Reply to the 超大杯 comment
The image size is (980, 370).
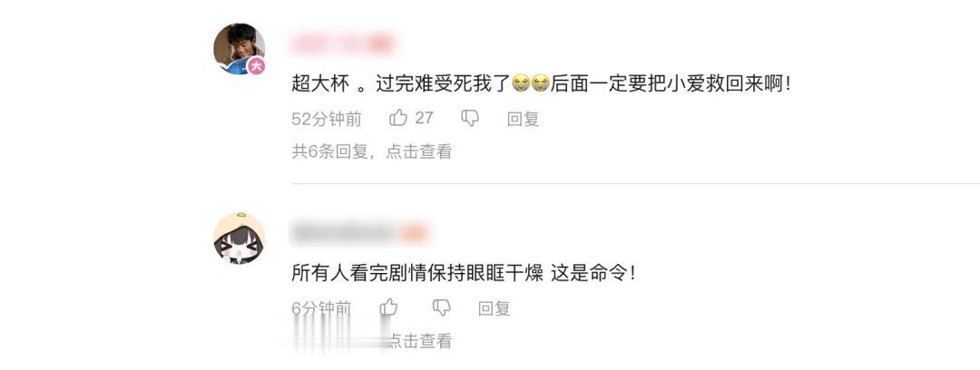pyautogui.click(x=524, y=119)
